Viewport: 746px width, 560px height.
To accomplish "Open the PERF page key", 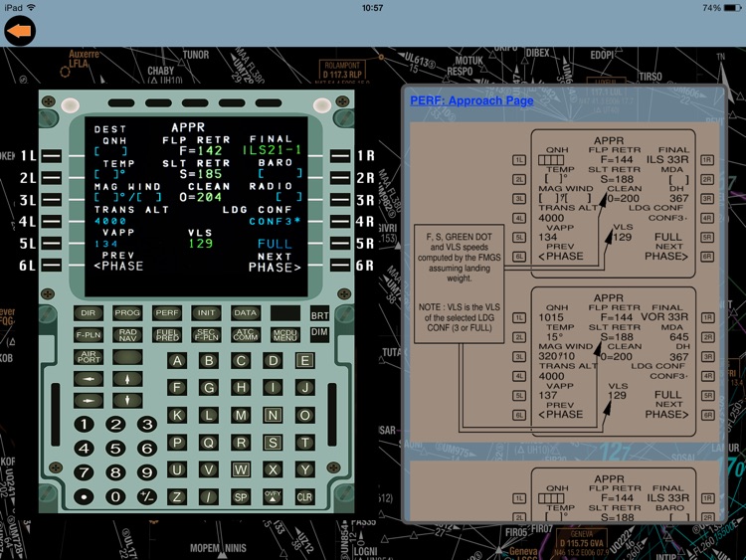I will [166, 312].
